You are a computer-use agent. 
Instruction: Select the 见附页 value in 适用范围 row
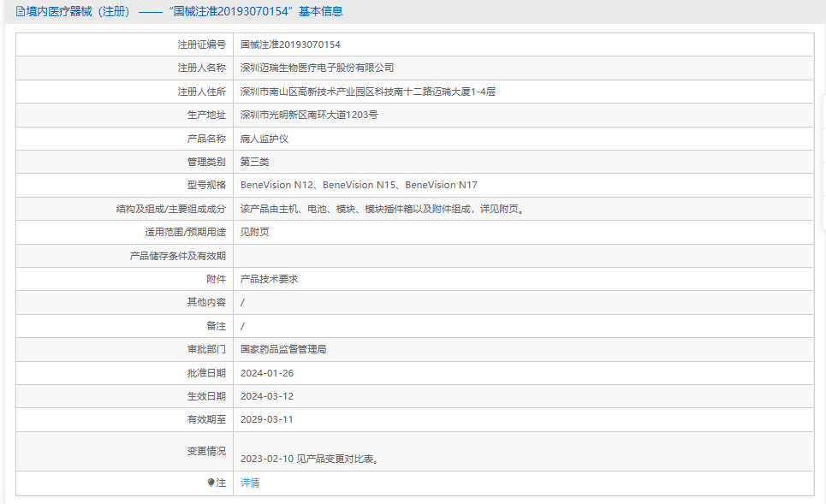[x=254, y=232]
